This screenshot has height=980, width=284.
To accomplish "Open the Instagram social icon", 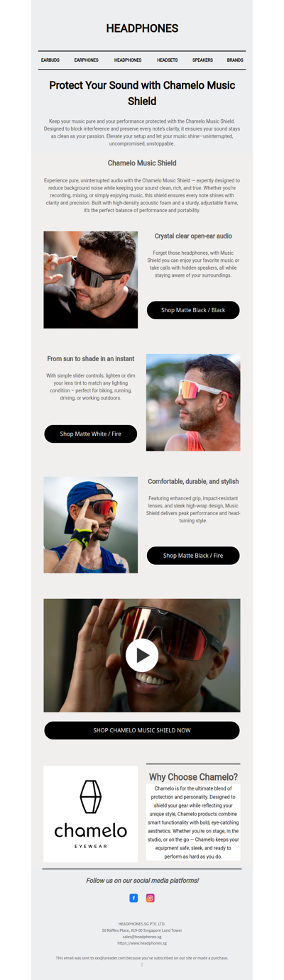I will coord(151,898).
